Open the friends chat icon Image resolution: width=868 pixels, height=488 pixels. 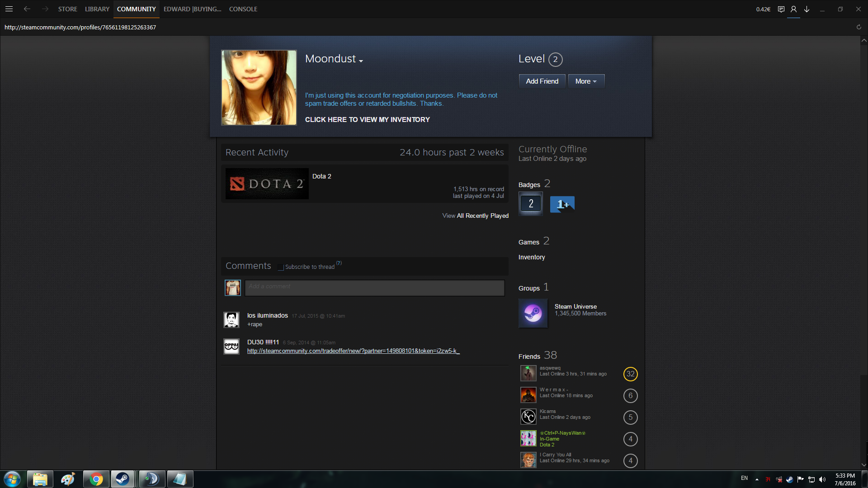781,9
